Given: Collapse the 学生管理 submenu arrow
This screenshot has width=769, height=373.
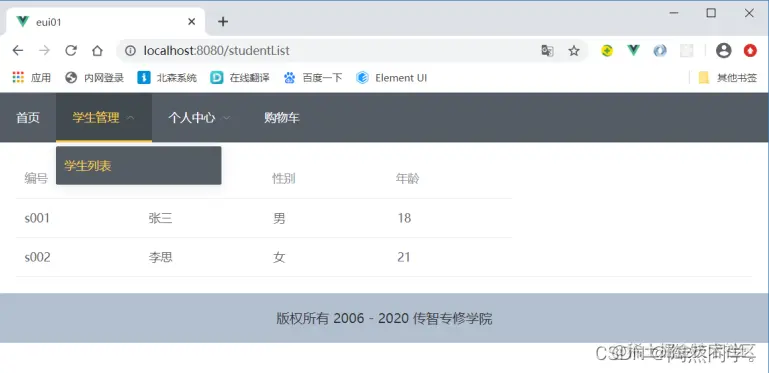Looking at the screenshot, I should (x=130, y=118).
